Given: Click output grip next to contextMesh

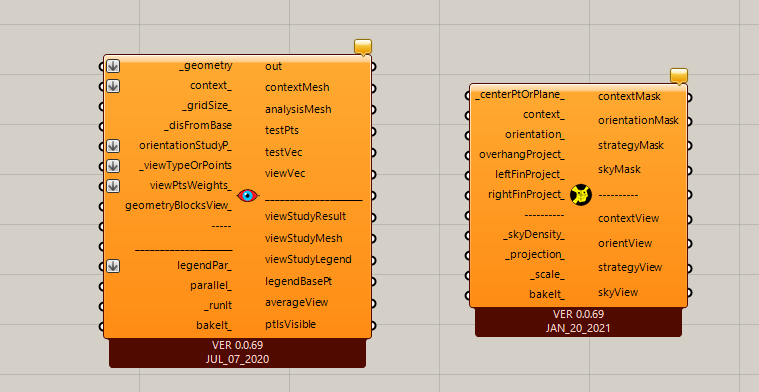Looking at the screenshot, I should pos(374,88).
